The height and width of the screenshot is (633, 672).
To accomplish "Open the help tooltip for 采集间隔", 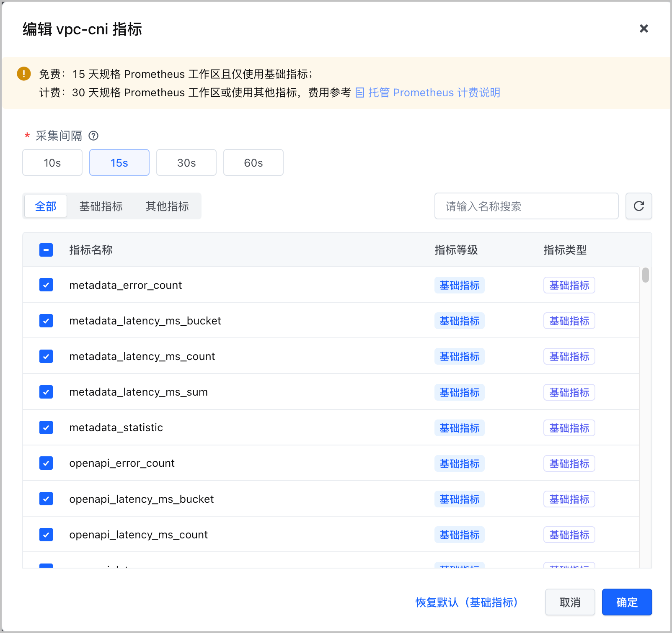I will [x=94, y=136].
